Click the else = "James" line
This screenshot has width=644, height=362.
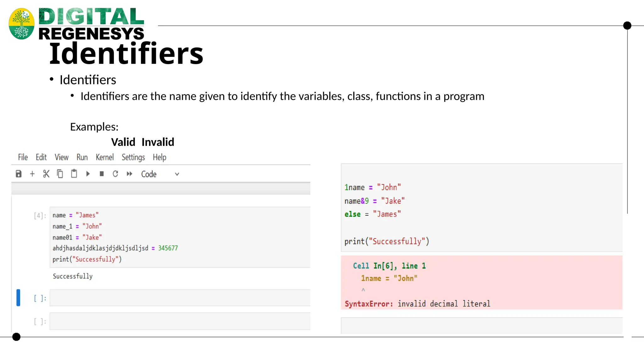(x=373, y=214)
